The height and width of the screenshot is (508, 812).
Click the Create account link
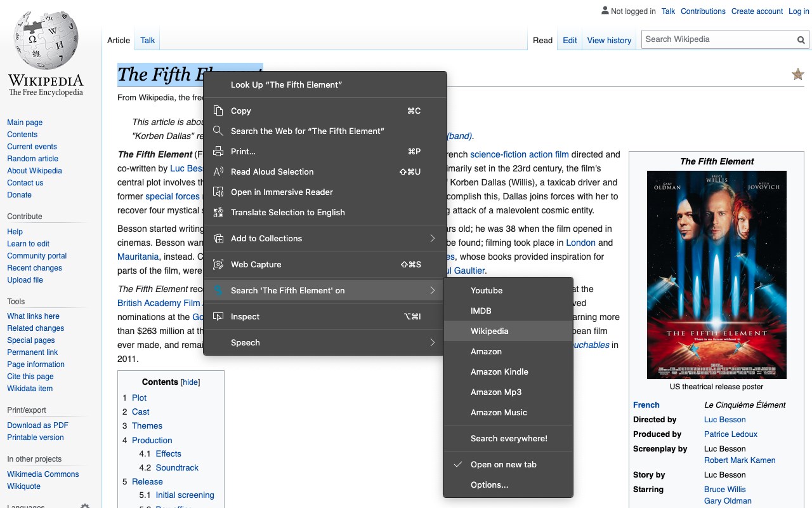coord(757,11)
